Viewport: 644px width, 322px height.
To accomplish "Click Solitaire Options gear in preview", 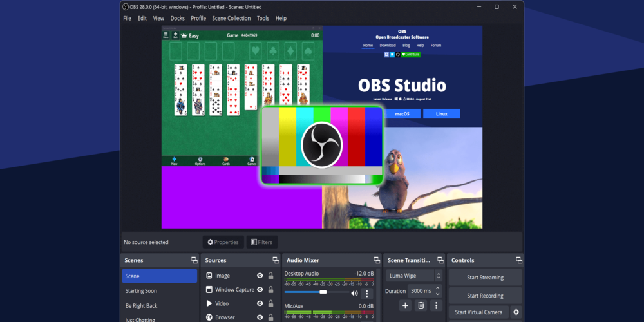I will click(200, 160).
